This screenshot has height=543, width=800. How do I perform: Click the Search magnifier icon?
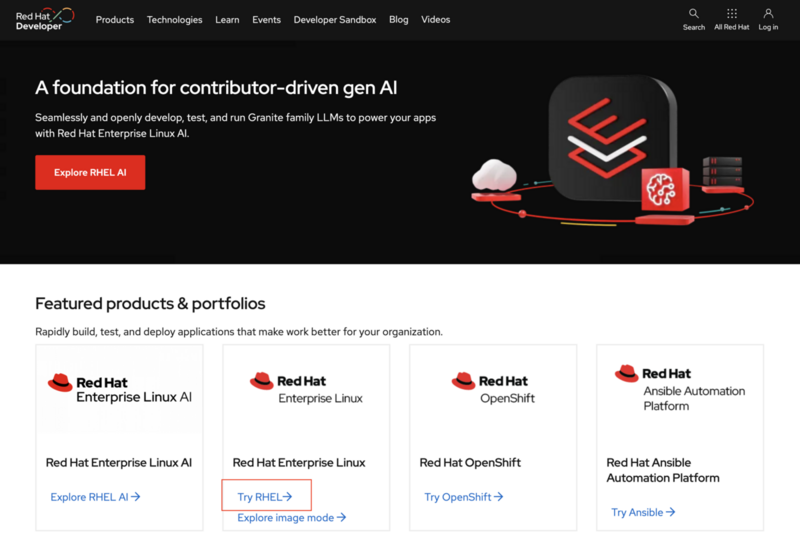click(x=693, y=14)
